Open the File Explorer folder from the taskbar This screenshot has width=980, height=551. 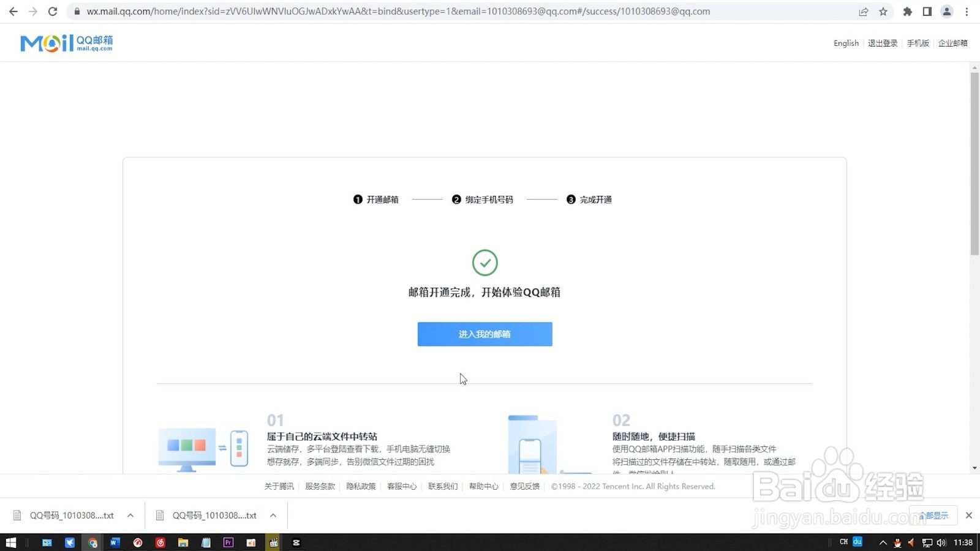(183, 542)
